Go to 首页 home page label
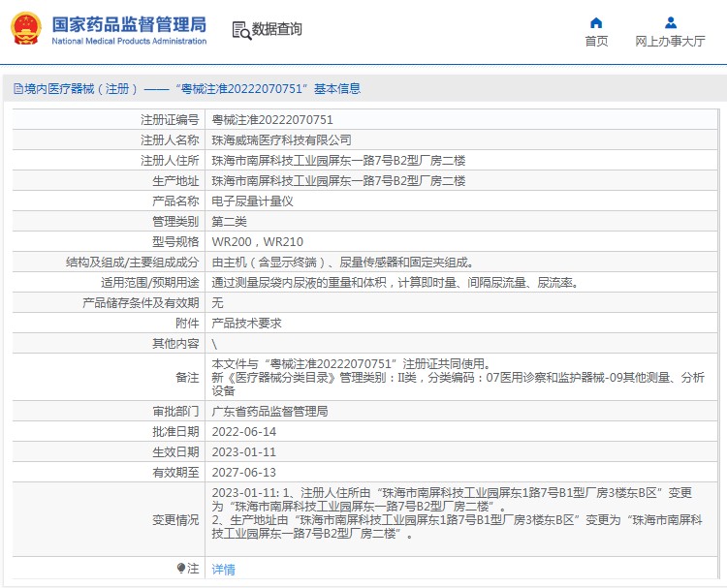This screenshot has width=727, height=588. pyautogui.click(x=596, y=41)
